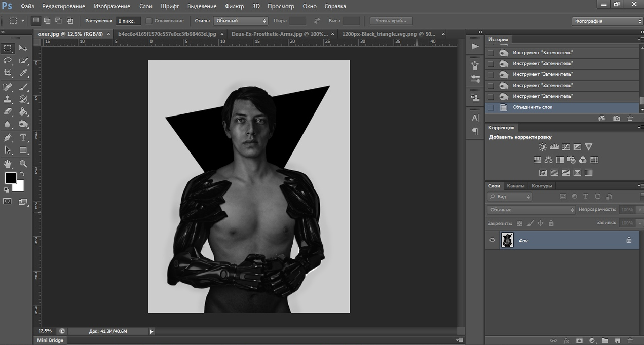Select the Hand tool

click(8, 164)
